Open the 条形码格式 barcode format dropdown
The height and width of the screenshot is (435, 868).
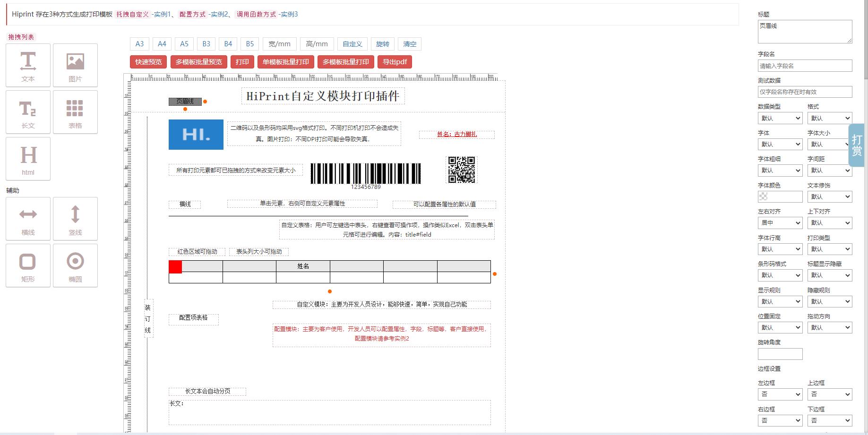(x=780, y=275)
